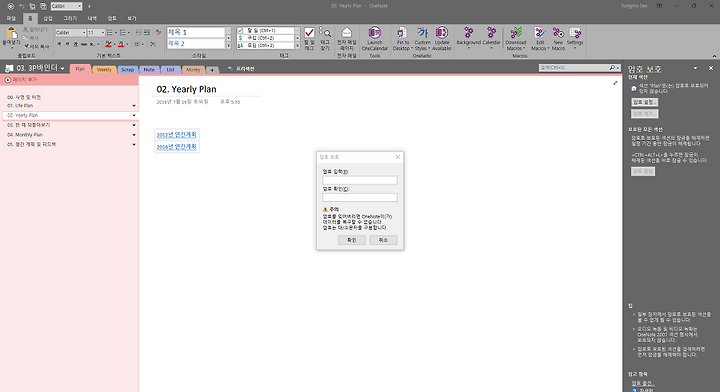
Task: Click Download Macros icon
Action: [516, 33]
